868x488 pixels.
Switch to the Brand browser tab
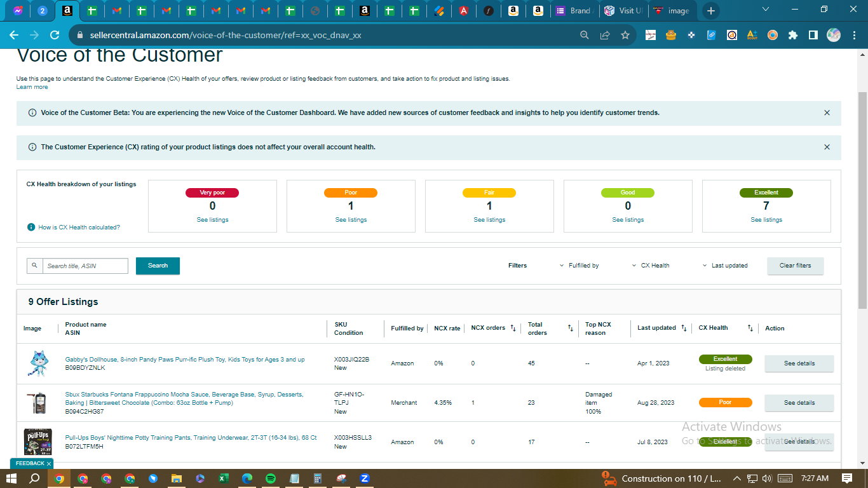[573, 11]
